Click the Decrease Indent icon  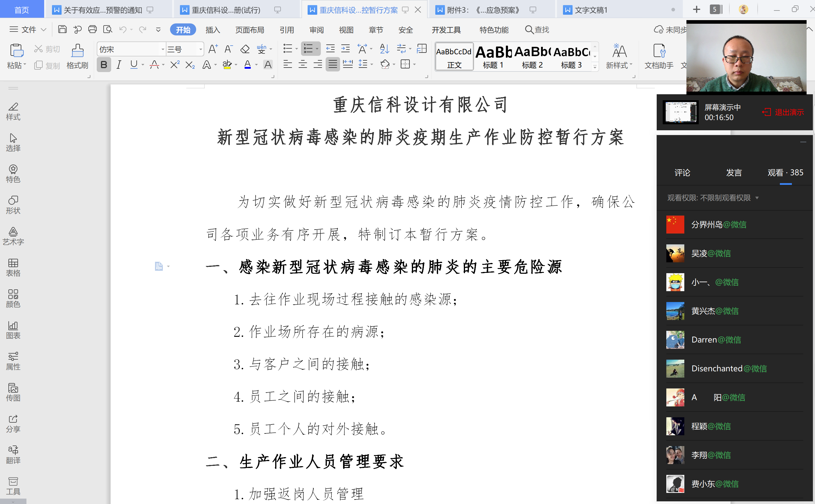click(x=330, y=49)
